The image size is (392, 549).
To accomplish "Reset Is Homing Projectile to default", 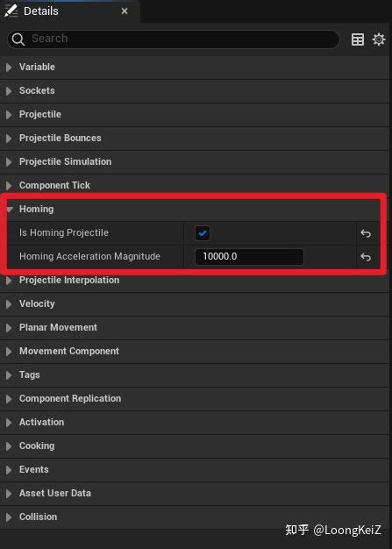I will (x=366, y=233).
